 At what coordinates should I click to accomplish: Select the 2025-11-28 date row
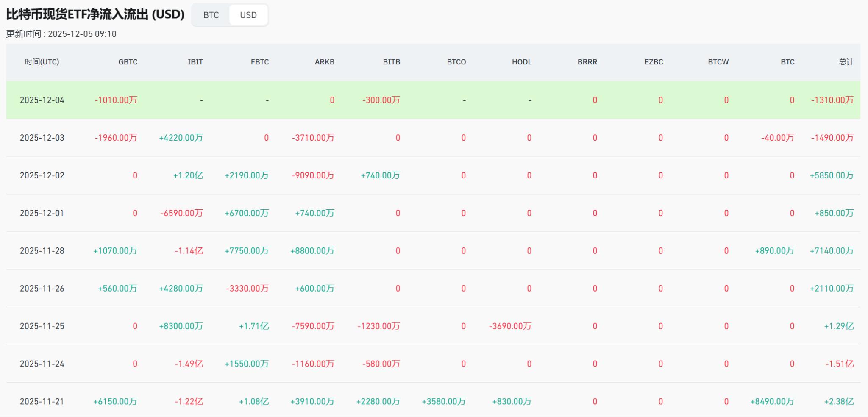42,250
